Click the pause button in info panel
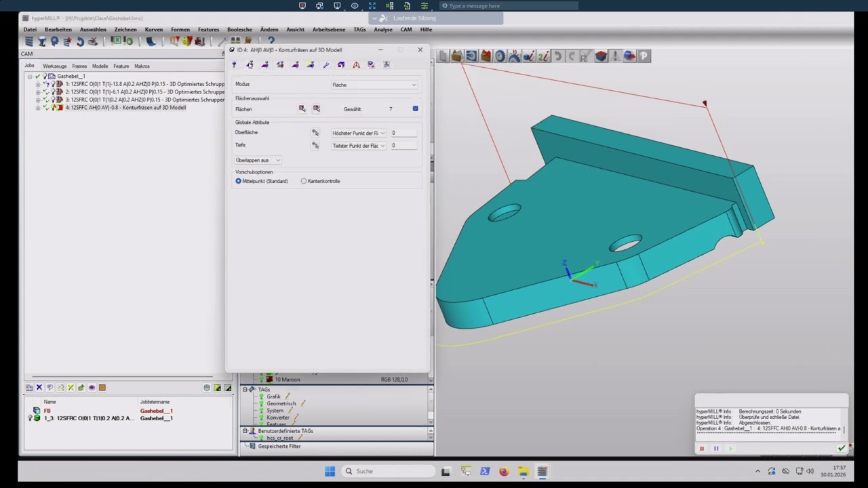 coord(716,448)
